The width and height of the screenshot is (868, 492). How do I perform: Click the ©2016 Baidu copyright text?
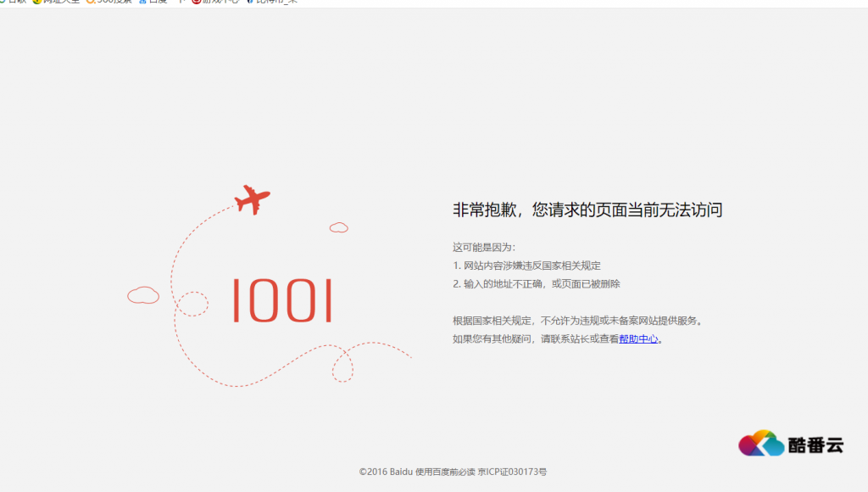pyautogui.click(x=386, y=472)
